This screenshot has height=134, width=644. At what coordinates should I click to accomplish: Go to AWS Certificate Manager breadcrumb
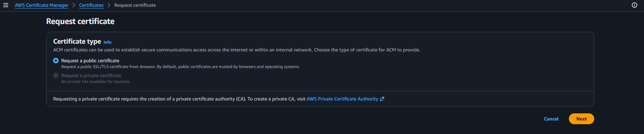pyautogui.click(x=42, y=5)
